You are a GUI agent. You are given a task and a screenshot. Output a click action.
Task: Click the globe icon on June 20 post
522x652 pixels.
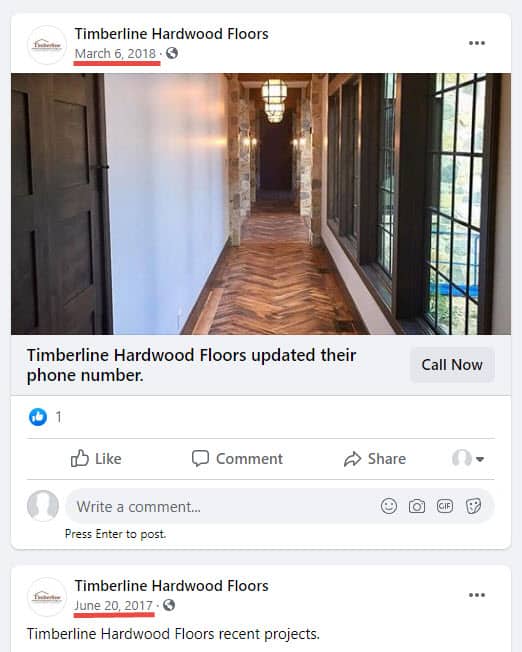[168, 605]
